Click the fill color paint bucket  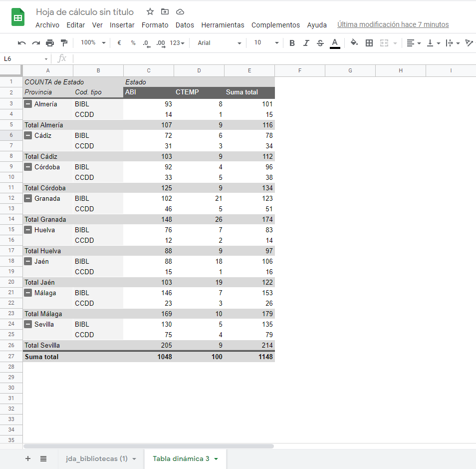354,43
